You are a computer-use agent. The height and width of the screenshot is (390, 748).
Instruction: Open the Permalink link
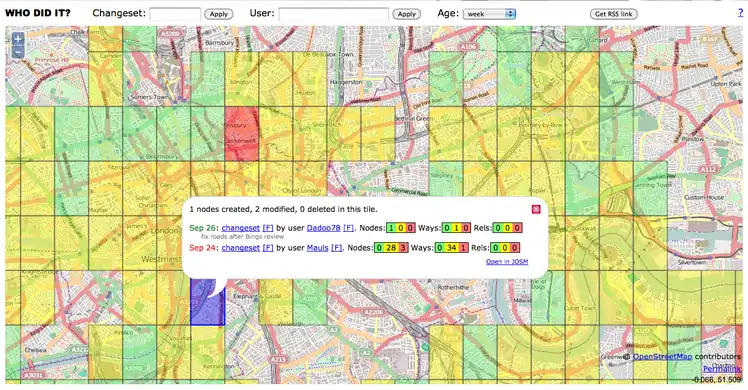[x=722, y=369]
